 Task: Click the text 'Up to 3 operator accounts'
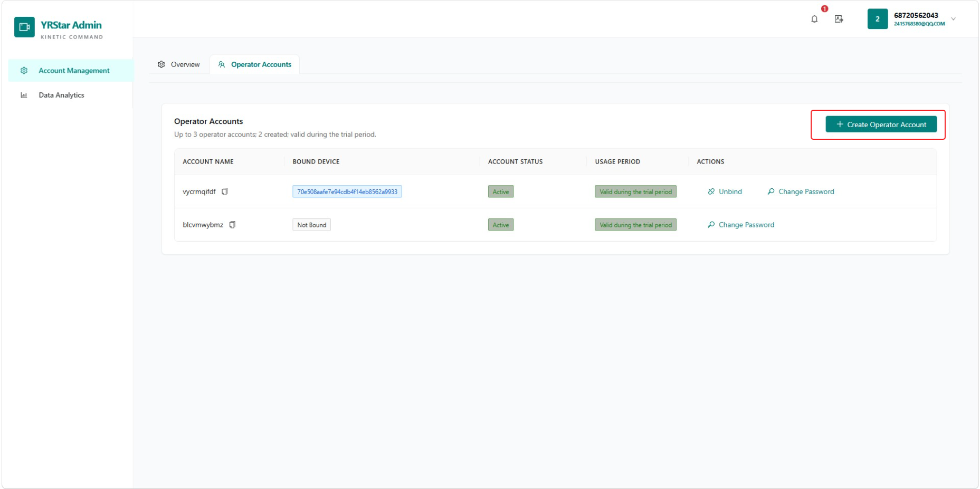[x=215, y=135]
